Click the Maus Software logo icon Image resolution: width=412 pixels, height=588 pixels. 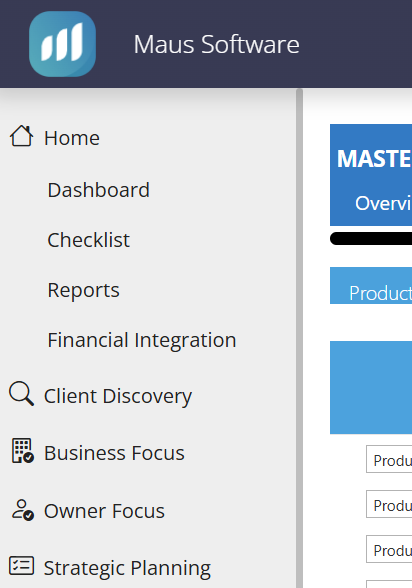(x=62, y=44)
